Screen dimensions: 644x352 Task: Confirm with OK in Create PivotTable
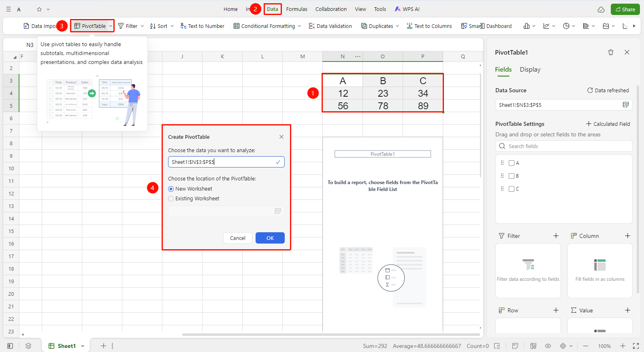click(x=270, y=238)
